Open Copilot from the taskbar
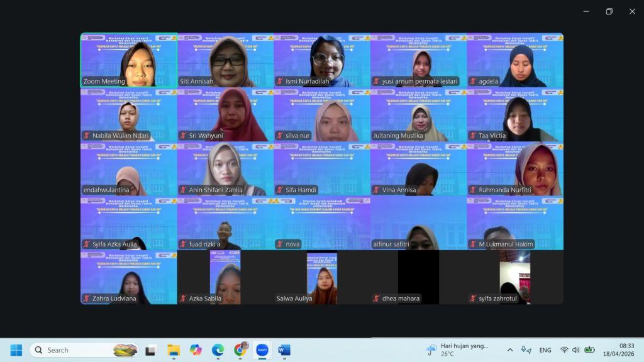 (x=196, y=350)
